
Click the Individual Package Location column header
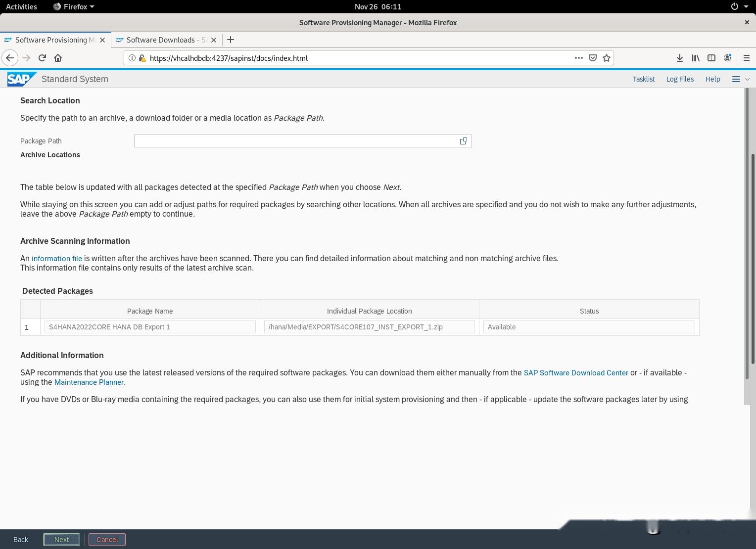pyautogui.click(x=370, y=311)
